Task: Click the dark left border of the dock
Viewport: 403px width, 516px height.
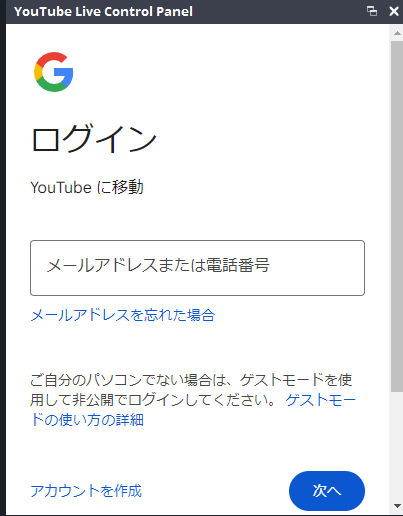Action: point(3,258)
